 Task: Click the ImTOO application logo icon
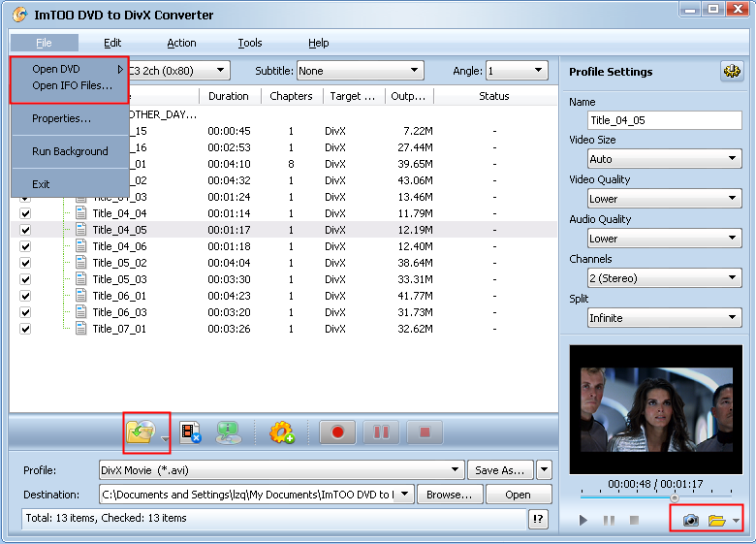19,15
